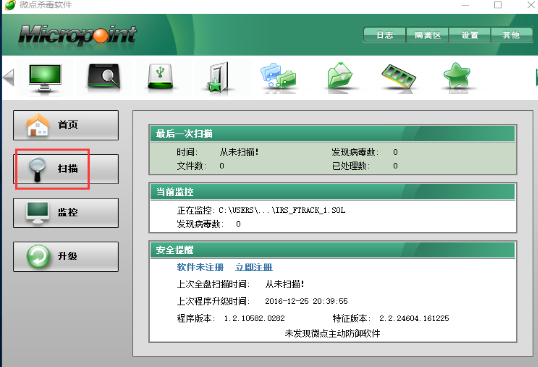538x367 pixels.
Task: Minimize the Micropoint window
Action: [465, 5]
